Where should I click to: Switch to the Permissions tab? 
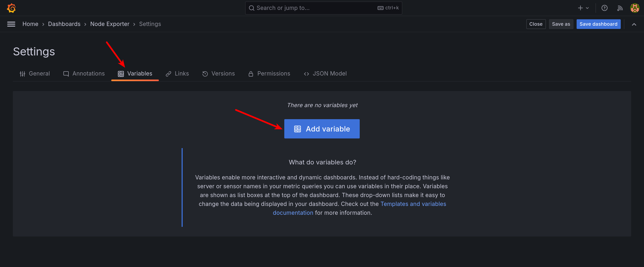click(x=269, y=74)
